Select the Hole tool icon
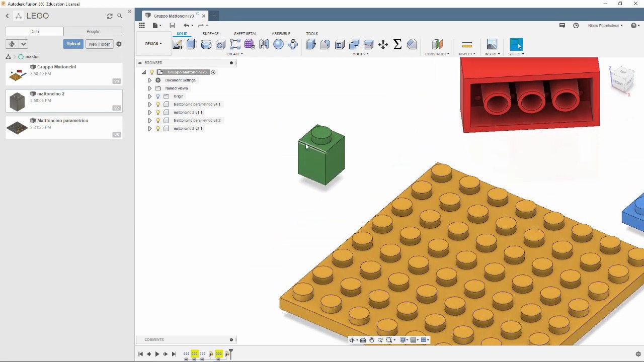The image size is (644, 362). 220,44
